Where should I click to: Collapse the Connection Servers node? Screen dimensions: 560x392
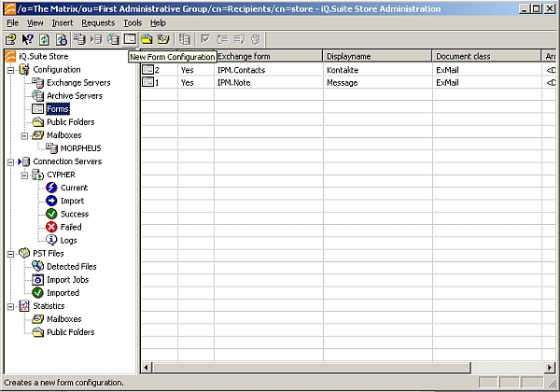10,161
